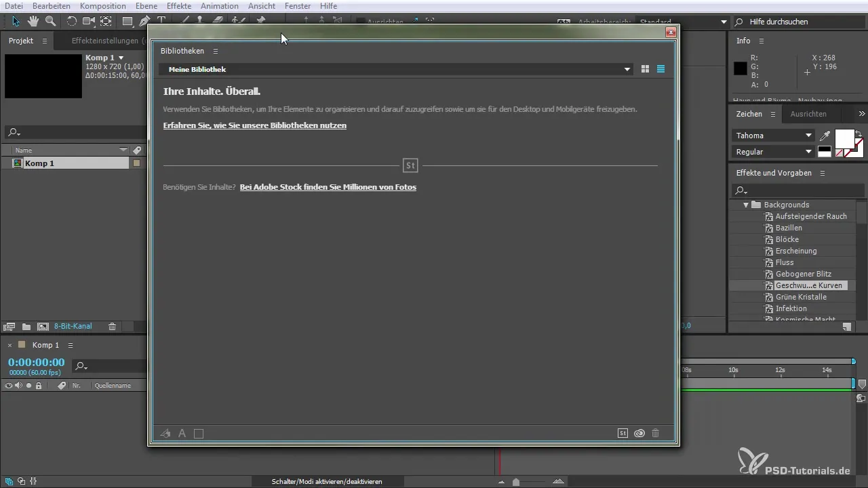Select the Selection arrow tool
This screenshot has width=868, height=488.
point(16,21)
